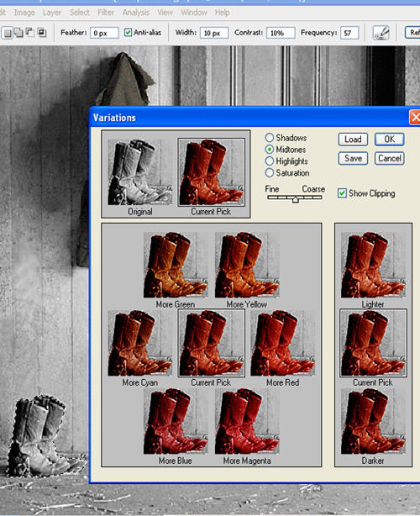Disable the Anti-alias checkbox
420x516 pixels.
(128, 33)
